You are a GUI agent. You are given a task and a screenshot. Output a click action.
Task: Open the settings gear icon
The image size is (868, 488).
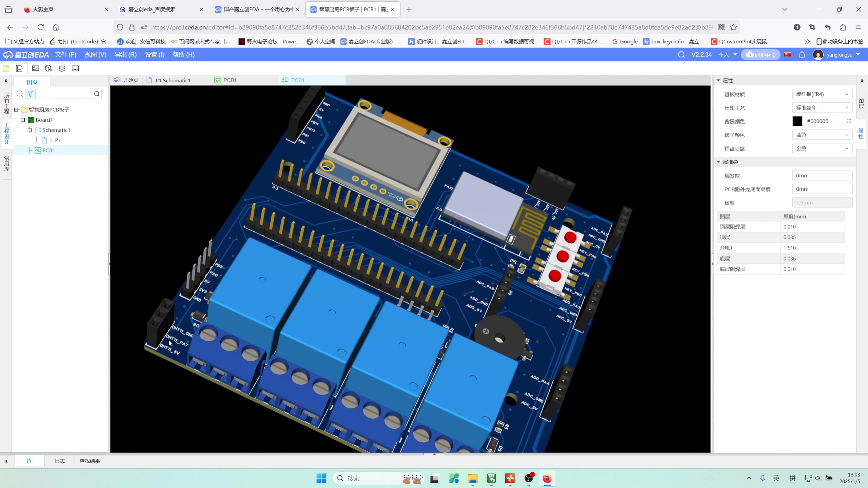pos(61,68)
